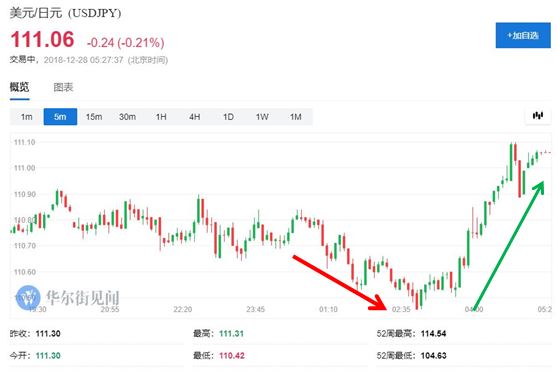
Task: Switch chart to 1D interval
Action: pyautogui.click(x=228, y=117)
